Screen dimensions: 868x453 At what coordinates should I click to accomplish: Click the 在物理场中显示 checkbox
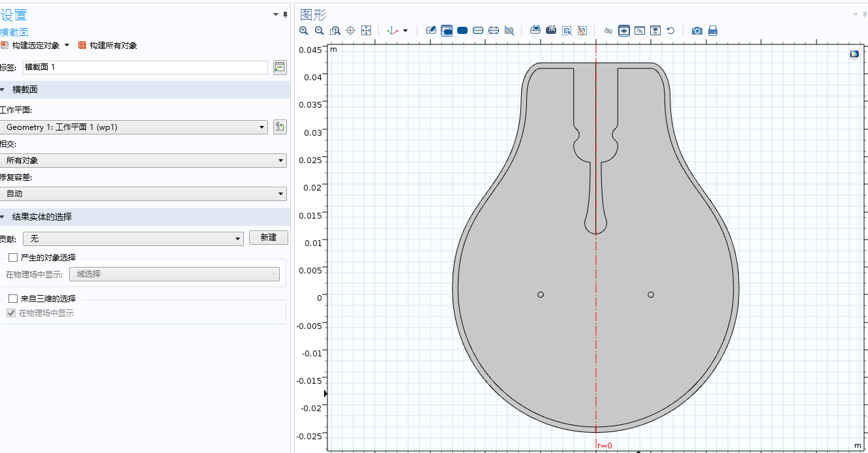point(10,313)
